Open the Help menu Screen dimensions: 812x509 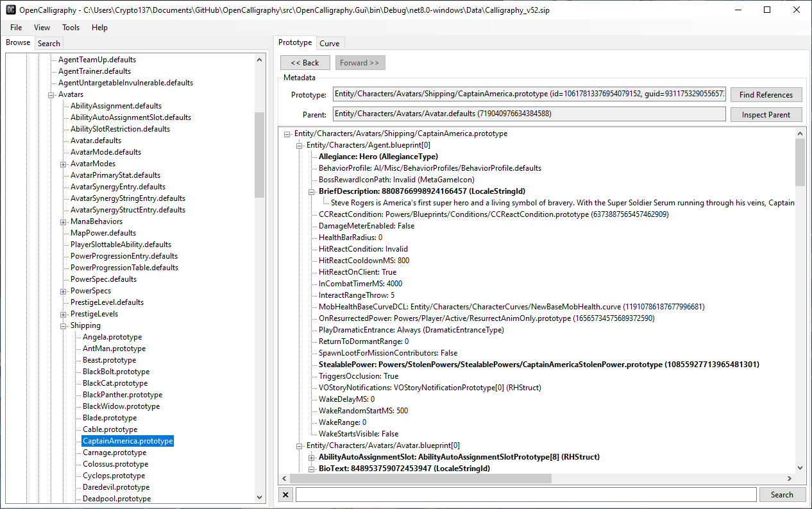click(99, 28)
